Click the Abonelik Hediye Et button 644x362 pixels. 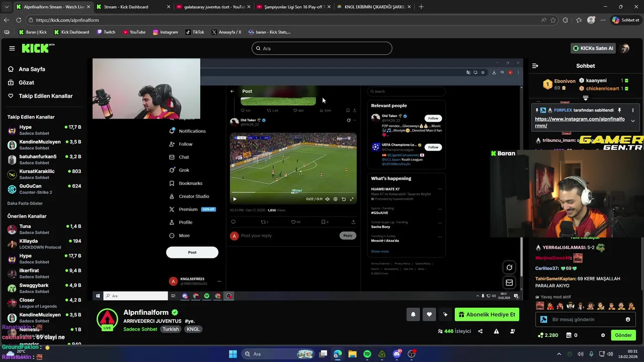(487, 315)
